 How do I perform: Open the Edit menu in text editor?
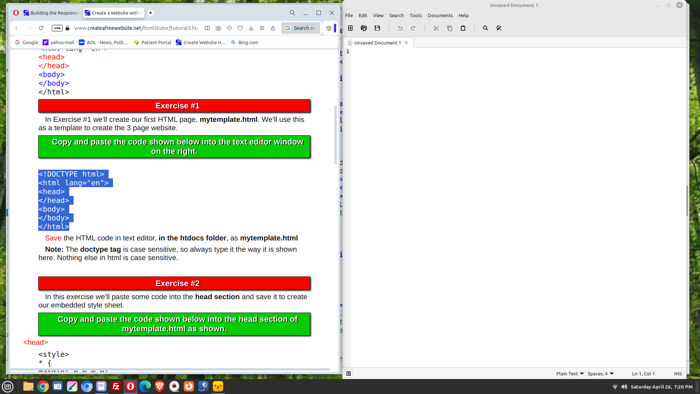click(363, 15)
